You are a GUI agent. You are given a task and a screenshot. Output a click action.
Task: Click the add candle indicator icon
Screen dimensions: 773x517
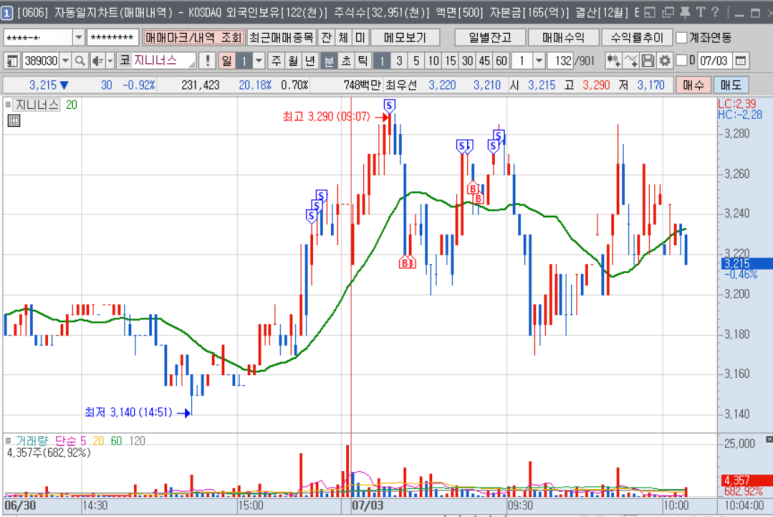tap(614, 61)
